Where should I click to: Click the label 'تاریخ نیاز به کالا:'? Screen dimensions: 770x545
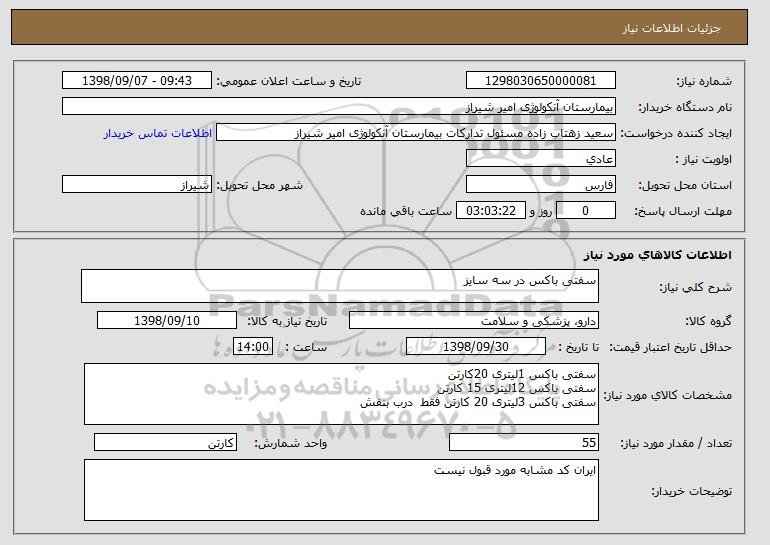pos(287,322)
